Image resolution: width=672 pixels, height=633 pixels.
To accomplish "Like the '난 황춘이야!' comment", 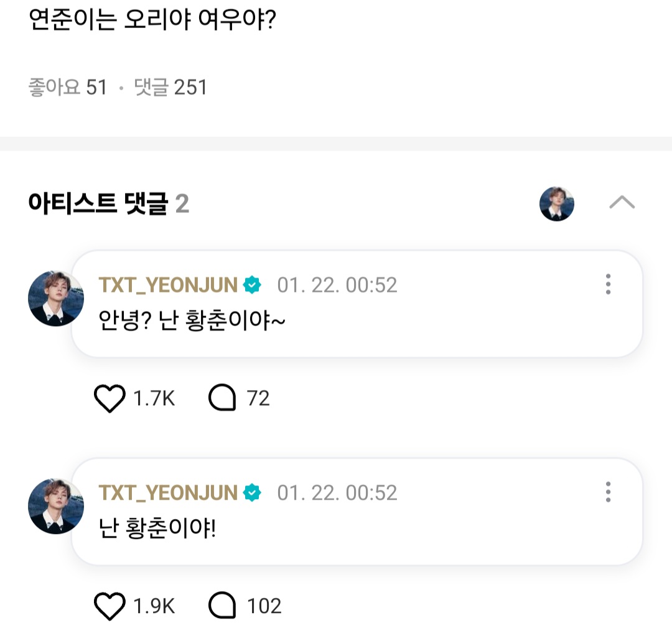I will [110, 606].
